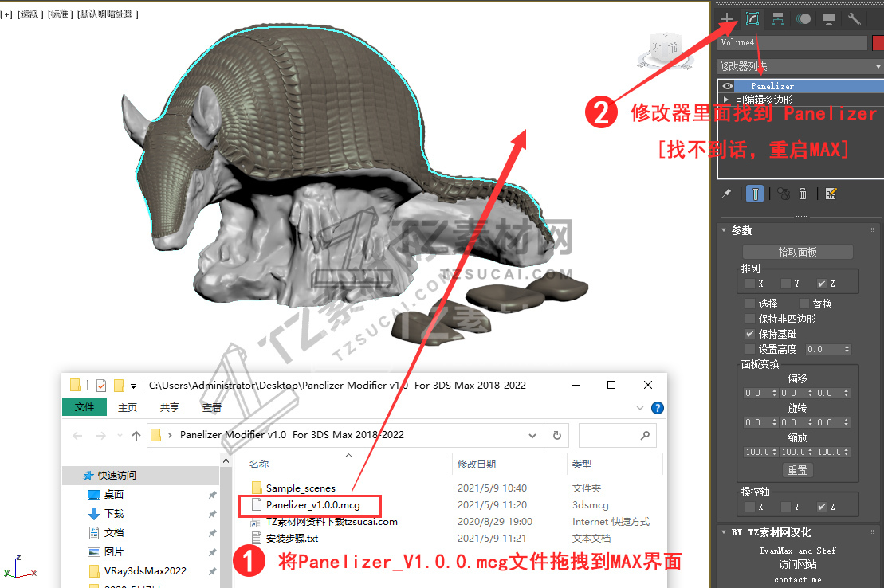Click Properties checkmark icon in Explorer title bar
This screenshot has width=884, height=588.
click(101, 386)
